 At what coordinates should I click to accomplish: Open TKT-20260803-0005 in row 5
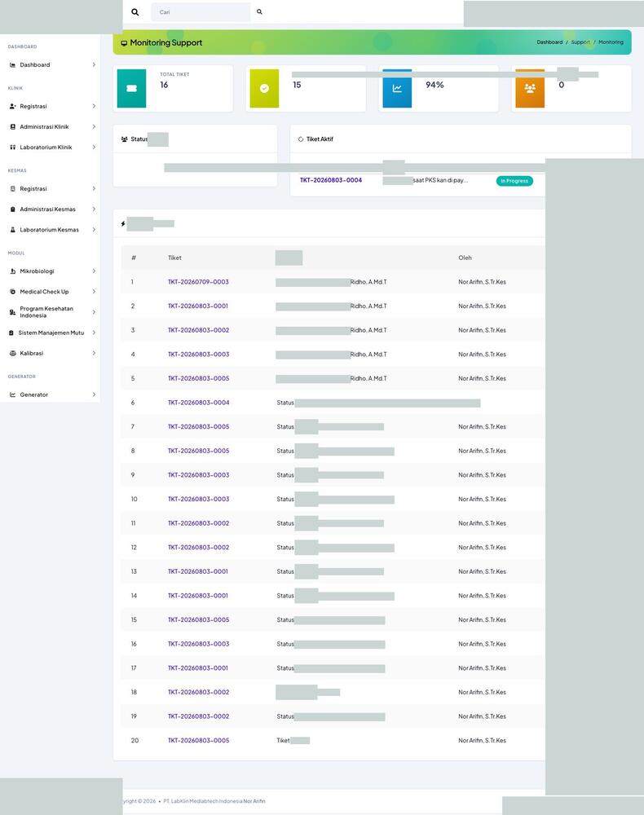pyautogui.click(x=198, y=379)
